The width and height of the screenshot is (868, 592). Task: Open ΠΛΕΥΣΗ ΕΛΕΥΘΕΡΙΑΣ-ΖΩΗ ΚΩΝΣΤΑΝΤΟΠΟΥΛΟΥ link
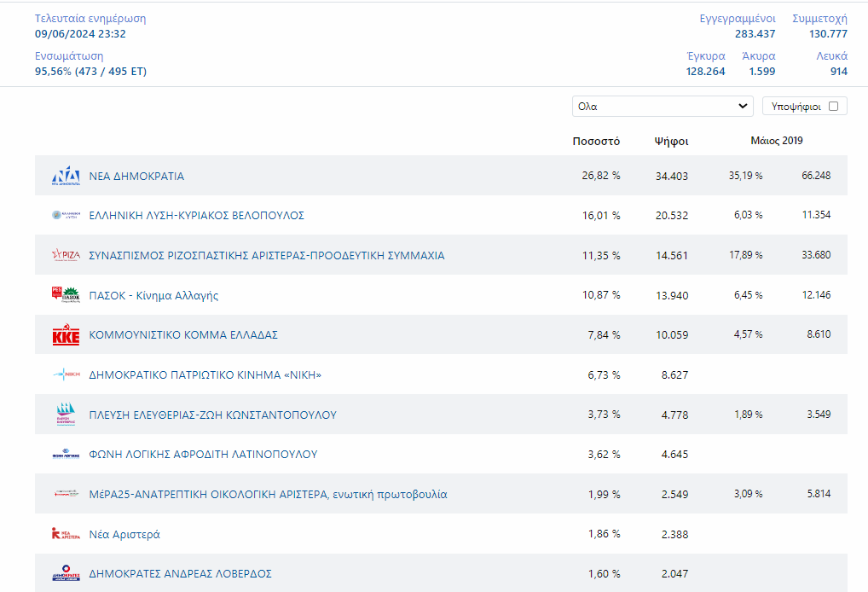[x=212, y=415]
